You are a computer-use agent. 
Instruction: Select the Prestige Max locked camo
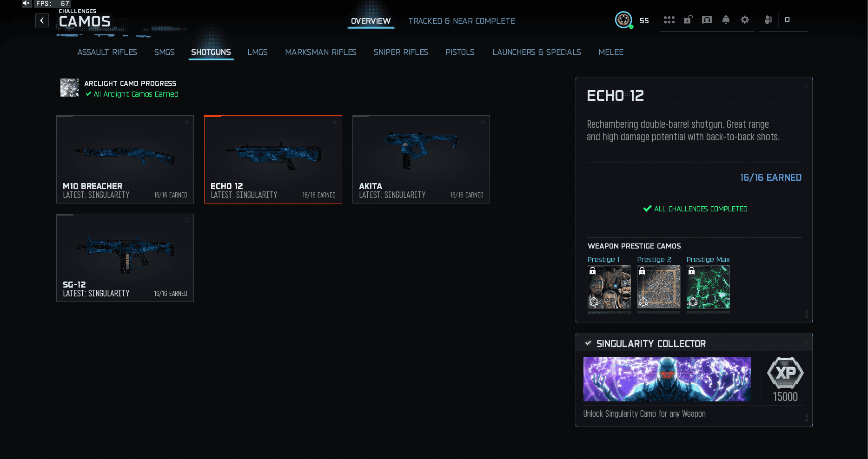pos(708,287)
